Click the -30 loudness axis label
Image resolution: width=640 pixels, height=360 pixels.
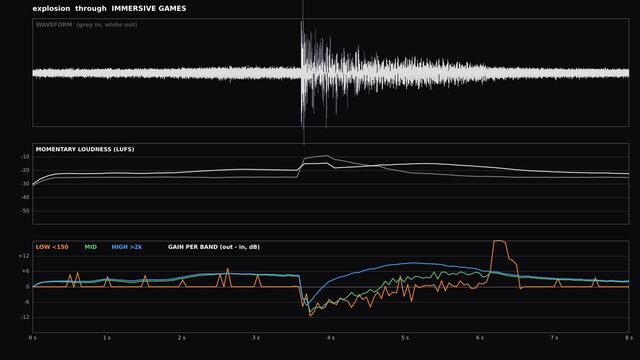coord(25,184)
